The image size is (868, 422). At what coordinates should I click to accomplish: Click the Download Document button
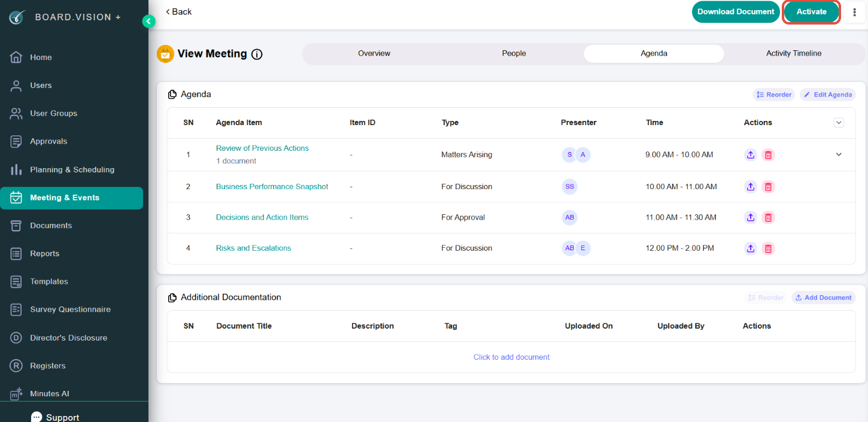tap(736, 12)
